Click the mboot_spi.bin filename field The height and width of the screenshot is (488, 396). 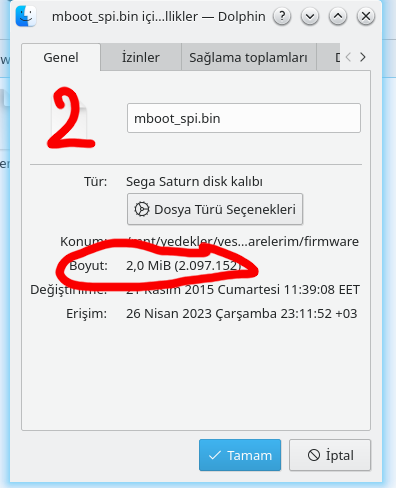click(244, 118)
